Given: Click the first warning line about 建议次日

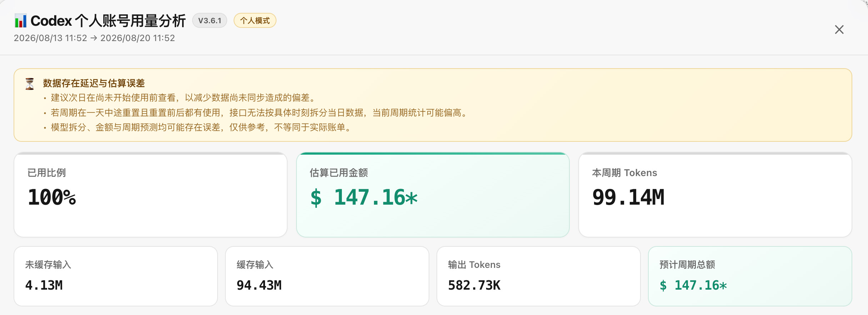Looking at the screenshot, I should pyautogui.click(x=183, y=98).
